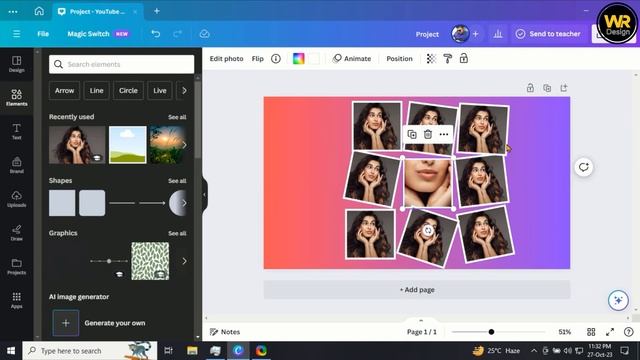Click the Circle suggestion chip
Screen dimensions: 640x360
pyautogui.click(x=128, y=91)
